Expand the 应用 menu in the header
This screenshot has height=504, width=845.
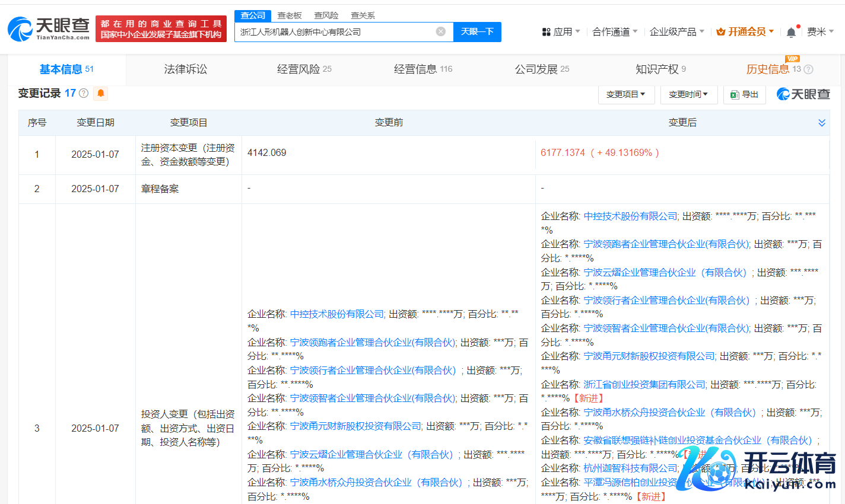point(561,31)
